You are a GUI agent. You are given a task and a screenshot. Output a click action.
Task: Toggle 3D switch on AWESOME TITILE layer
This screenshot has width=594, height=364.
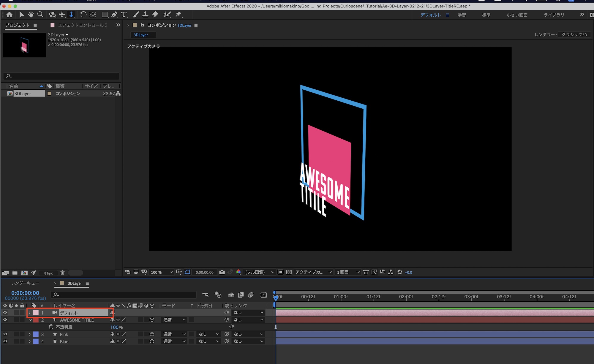pyautogui.click(x=152, y=320)
